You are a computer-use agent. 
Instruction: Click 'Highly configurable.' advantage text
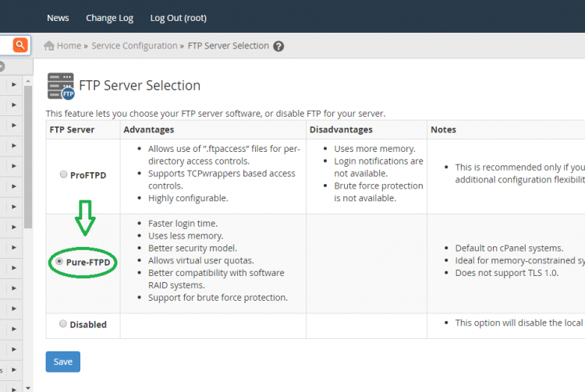[188, 198]
